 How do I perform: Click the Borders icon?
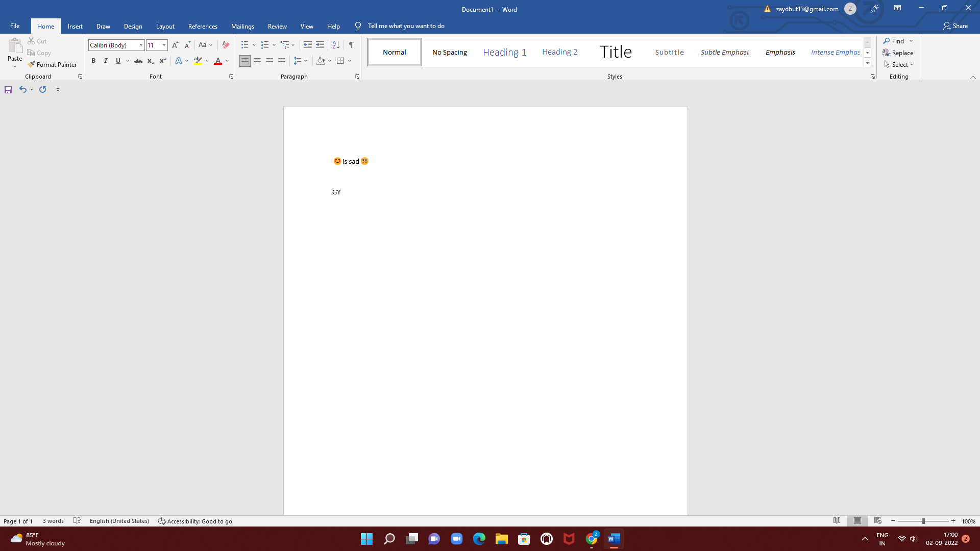click(x=340, y=61)
